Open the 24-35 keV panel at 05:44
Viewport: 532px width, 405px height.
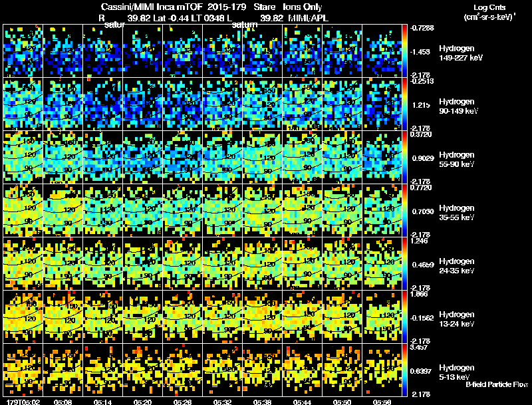click(x=303, y=264)
